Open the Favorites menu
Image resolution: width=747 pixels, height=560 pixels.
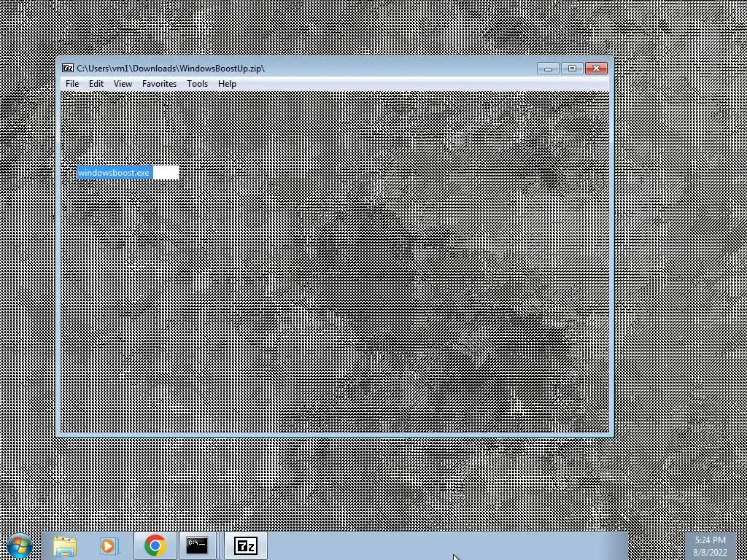pos(159,84)
